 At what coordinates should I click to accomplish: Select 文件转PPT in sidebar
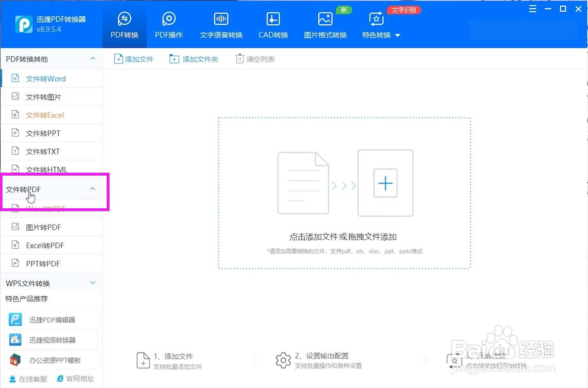coord(52,133)
